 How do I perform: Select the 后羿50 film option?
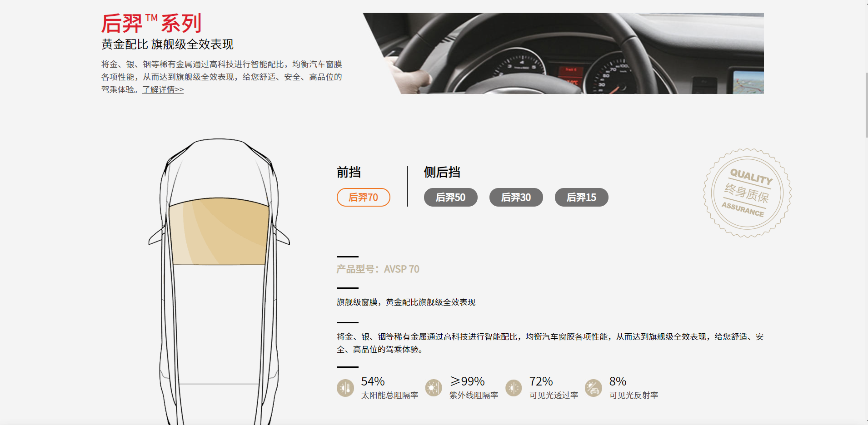(x=450, y=197)
